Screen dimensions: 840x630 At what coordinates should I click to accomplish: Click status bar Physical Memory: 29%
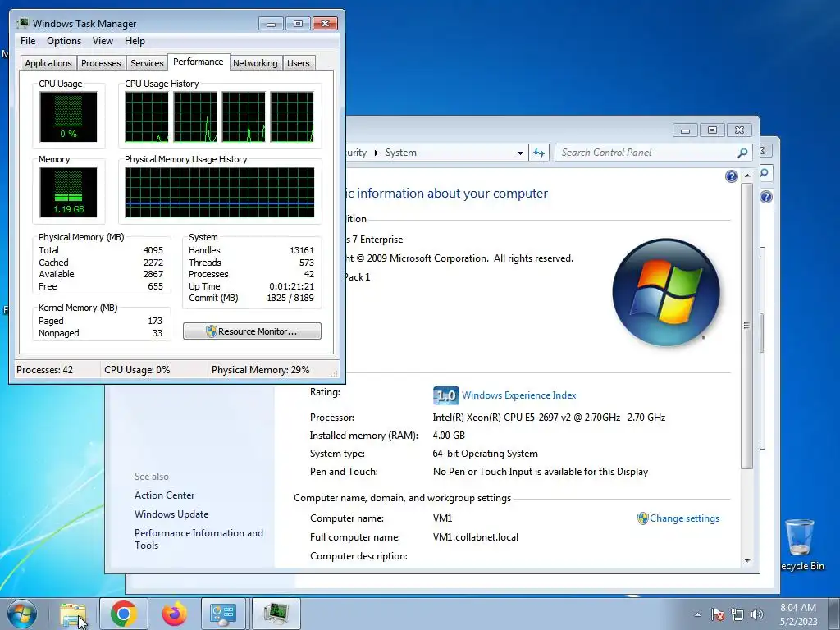pyautogui.click(x=260, y=370)
